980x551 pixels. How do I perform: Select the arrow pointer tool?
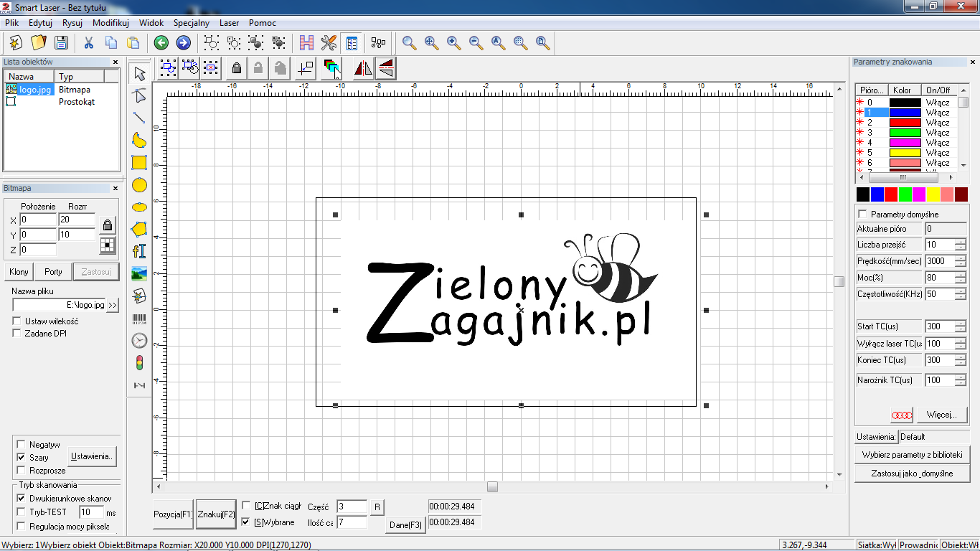(x=139, y=74)
